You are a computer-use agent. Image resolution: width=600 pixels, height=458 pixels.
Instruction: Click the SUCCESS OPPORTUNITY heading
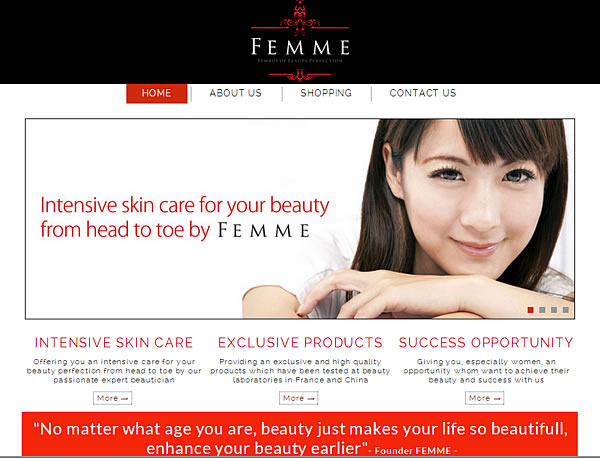click(486, 342)
